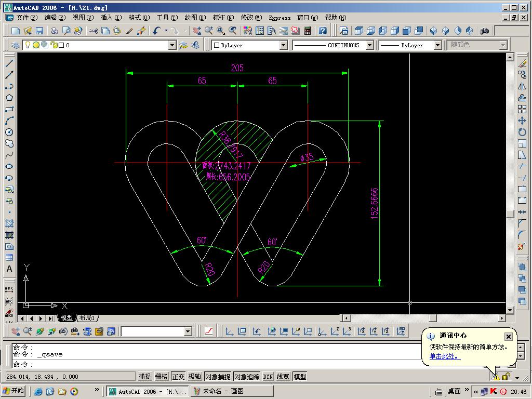
Task: Open the 绘图(D) menu
Action: pyautogui.click(x=195, y=18)
